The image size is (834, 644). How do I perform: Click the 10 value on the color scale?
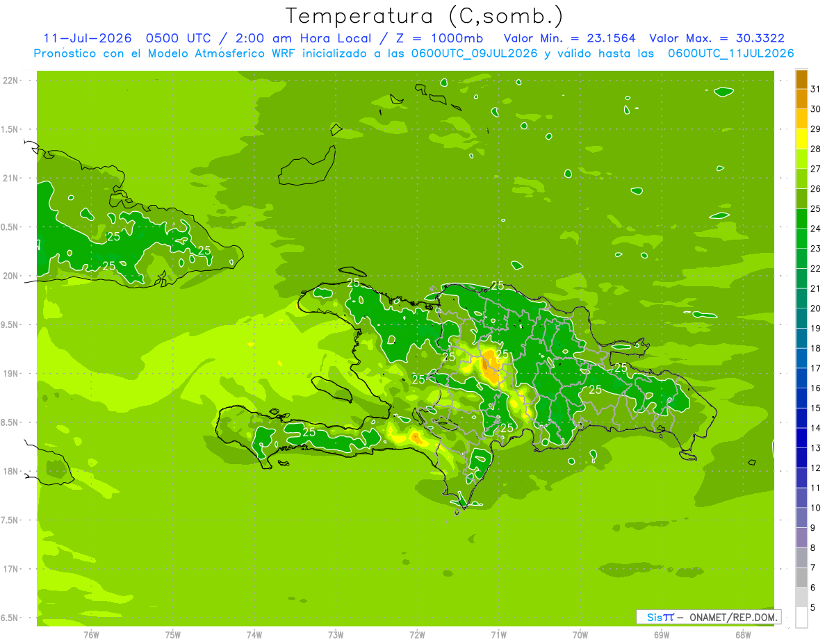coord(816,509)
